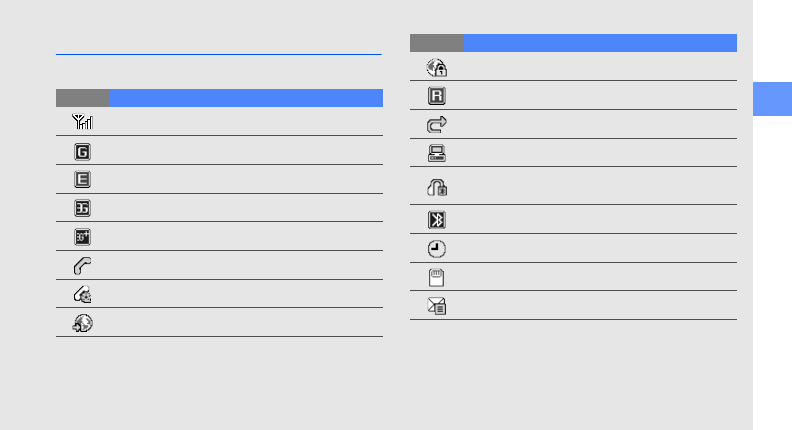The width and height of the screenshot is (792, 430).
Task: Click the globe with padlock icon
Action: [x=437, y=67]
